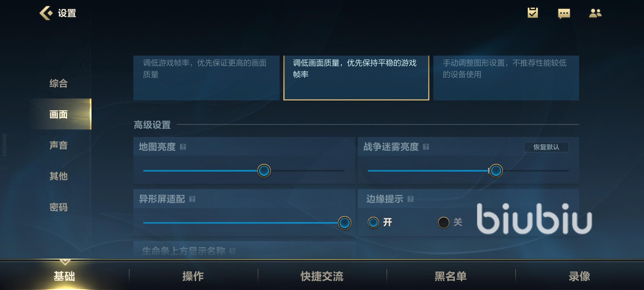This screenshot has height=290, width=644.
Task: Show help for 边缘提示 setting
Action: 410,199
